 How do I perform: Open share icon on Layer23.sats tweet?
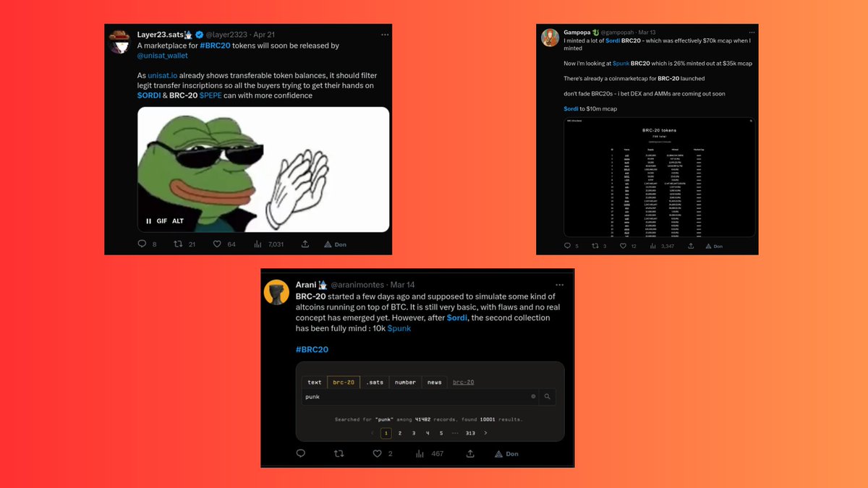point(305,244)
